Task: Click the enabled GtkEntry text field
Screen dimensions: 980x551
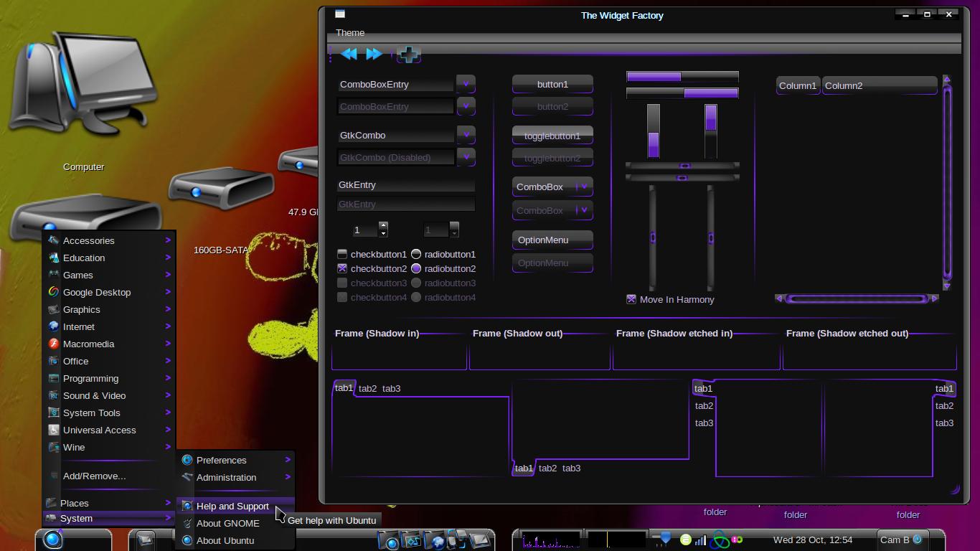Action: 406,184
